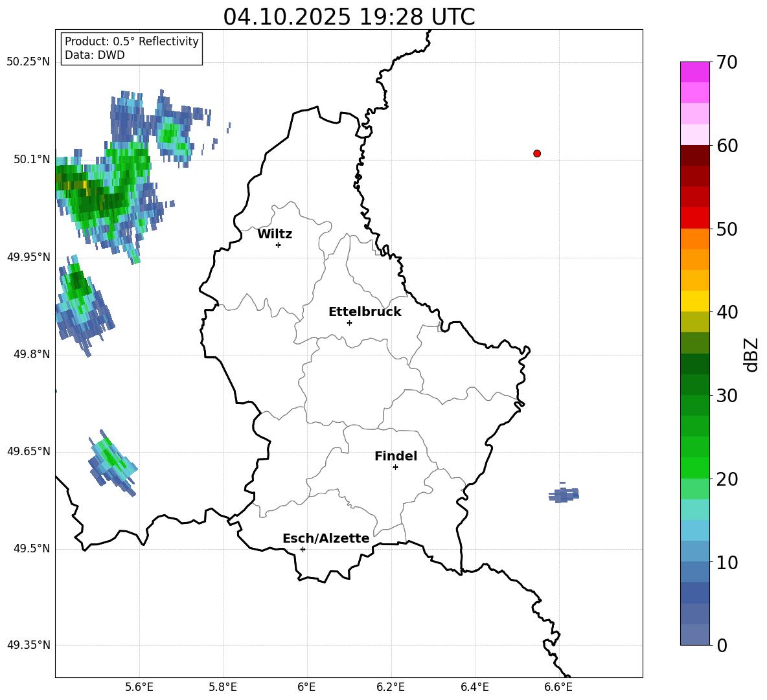The width and height of the screenshot is (767, 700).
Task: Click the 6.2°E longitude label
Action: (391, 687)
